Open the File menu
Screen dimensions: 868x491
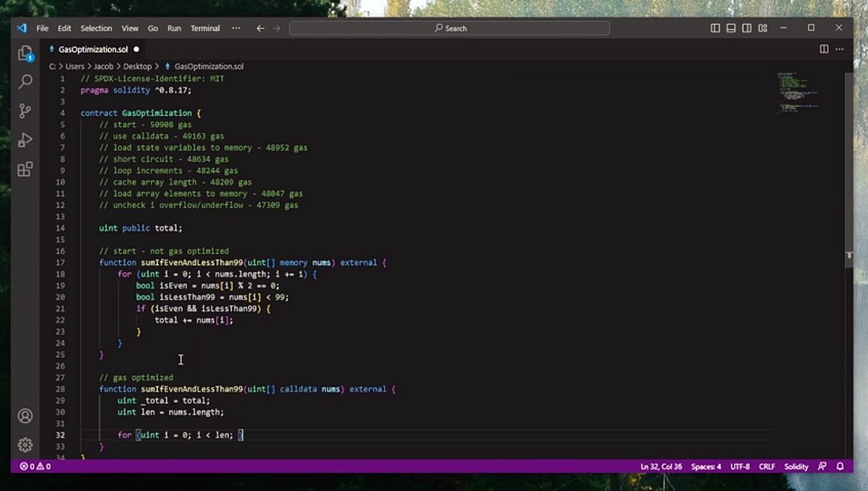pos(42,28)
